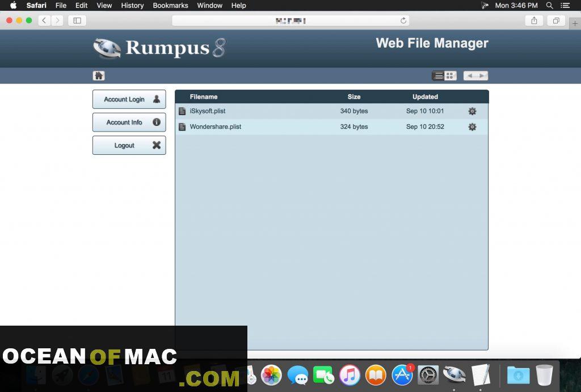Open the Wondershare.plist file

point(215,127)
